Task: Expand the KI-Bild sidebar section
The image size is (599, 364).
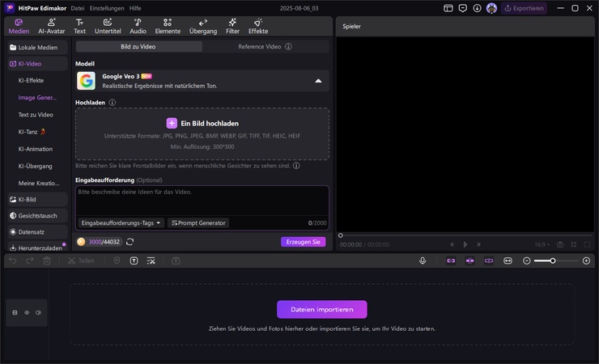Action: [37, 200]
